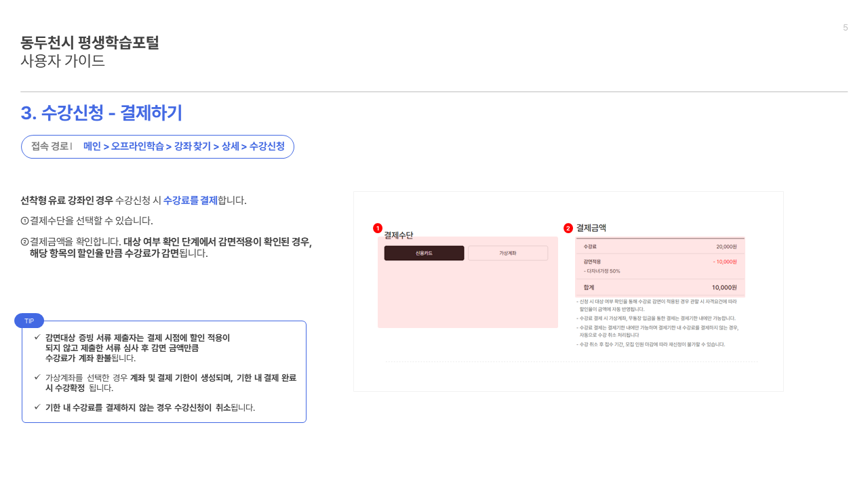Viewport: 868px width, 488px height.
Task: Click the 수강신청 breadcrumb at the path end
Action: 267,146
